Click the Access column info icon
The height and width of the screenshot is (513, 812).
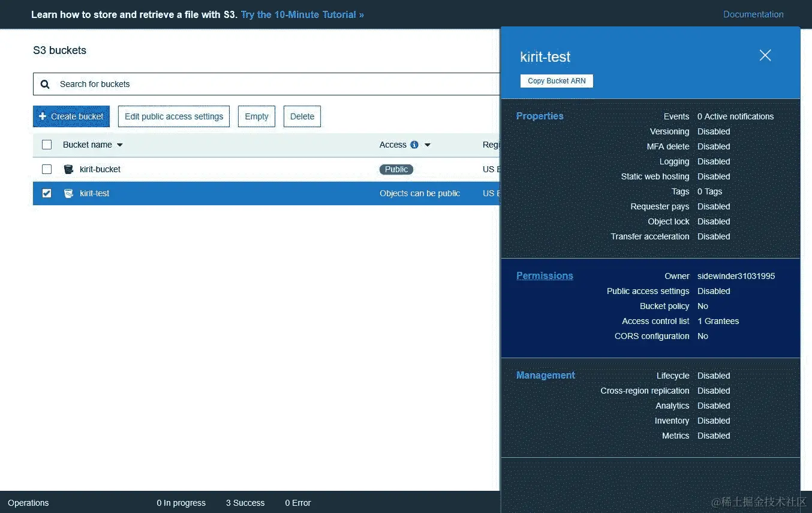[x=414, y=145]
